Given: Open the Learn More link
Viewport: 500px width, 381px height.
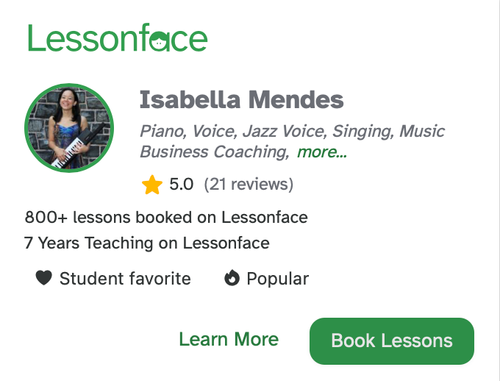Looking at the screenshot, I should tap(229, 339).
